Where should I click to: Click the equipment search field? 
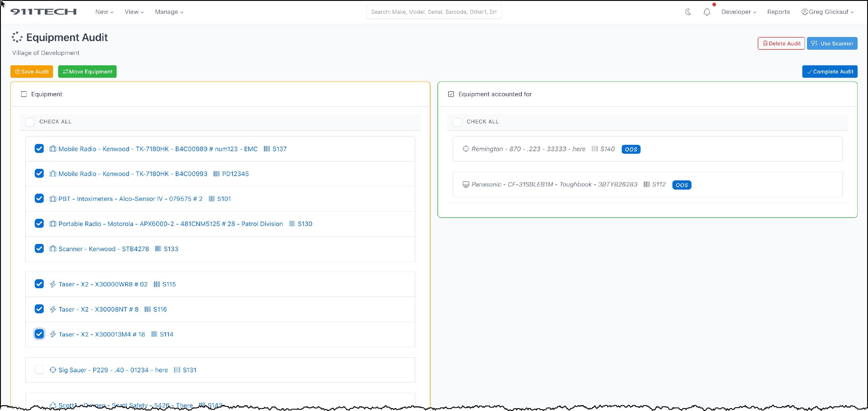(x=434, y=12)
